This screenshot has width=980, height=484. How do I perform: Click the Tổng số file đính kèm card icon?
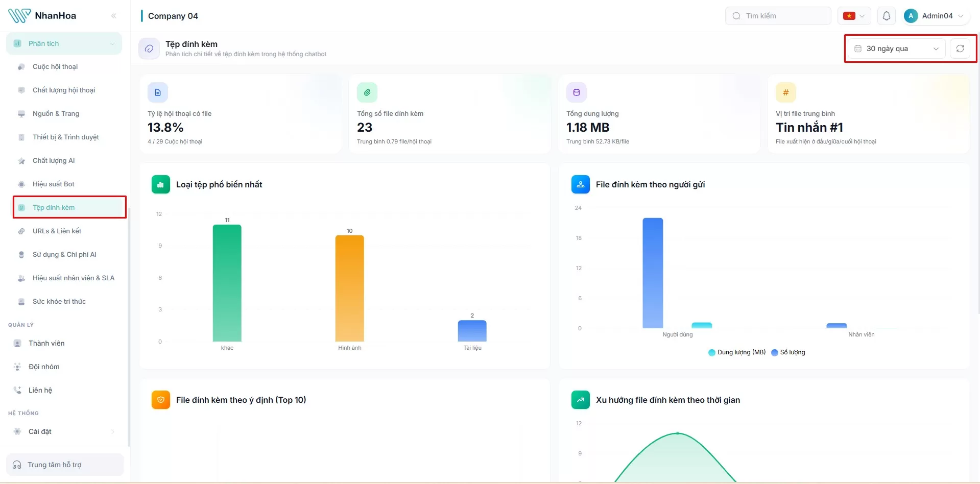[367, 92]
